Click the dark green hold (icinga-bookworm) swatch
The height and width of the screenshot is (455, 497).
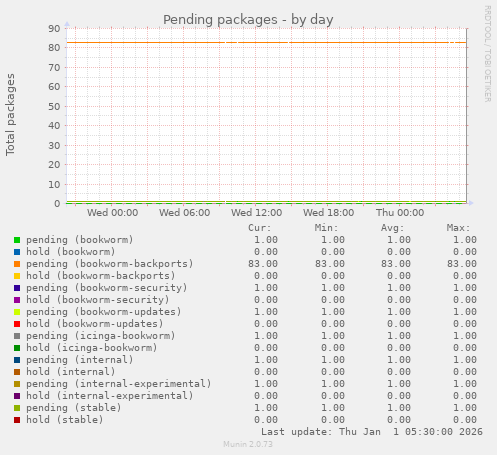pos(17,348)
